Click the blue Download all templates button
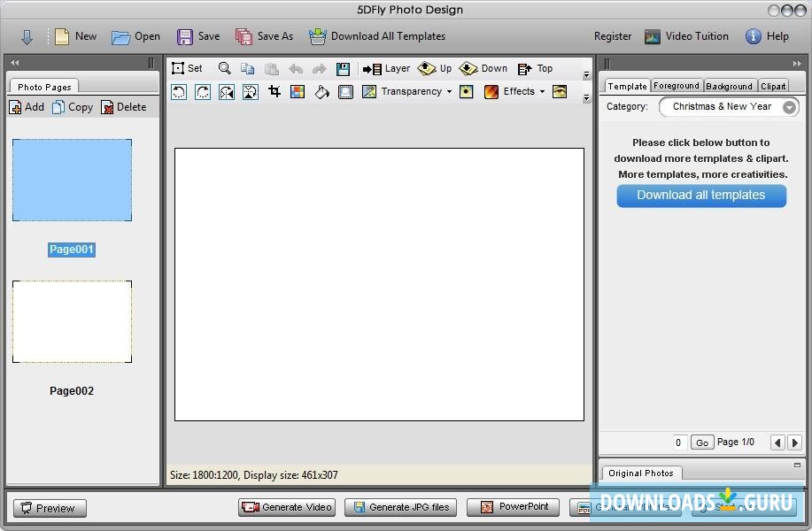Viewport: 812px width, 531px height. coord(701,195)
